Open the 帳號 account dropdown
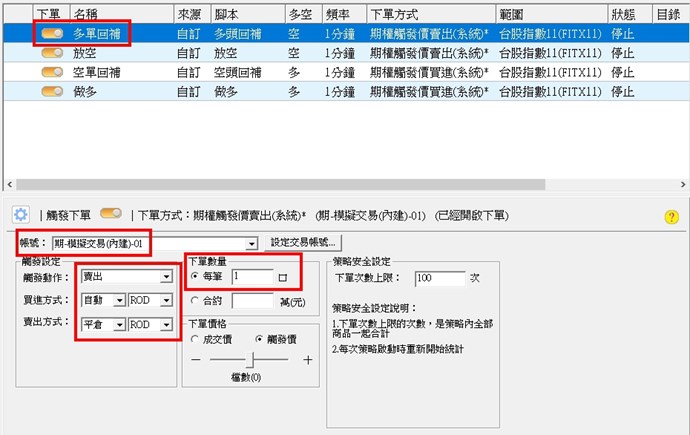690x435 pixels. coord(251,242)
